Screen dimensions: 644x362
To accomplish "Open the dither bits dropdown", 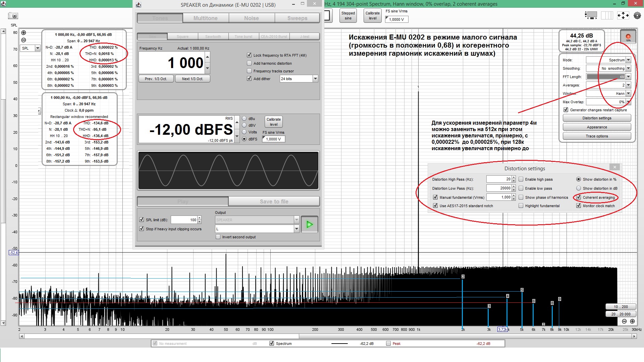I will pos(315,79).
